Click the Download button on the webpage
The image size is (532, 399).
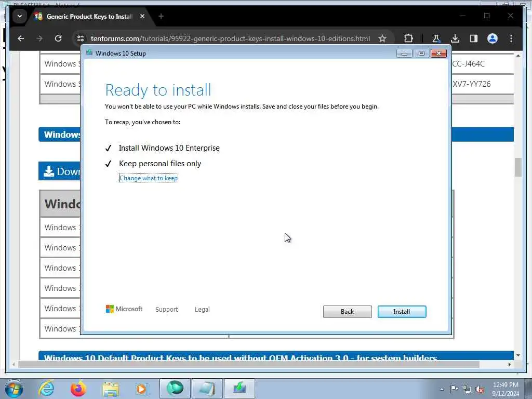pos(60,171)
